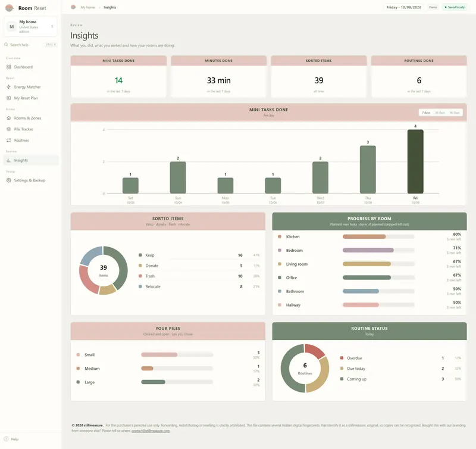Click the Trash legend color swatch
The image size is (476, 449).
pos(140,276)
